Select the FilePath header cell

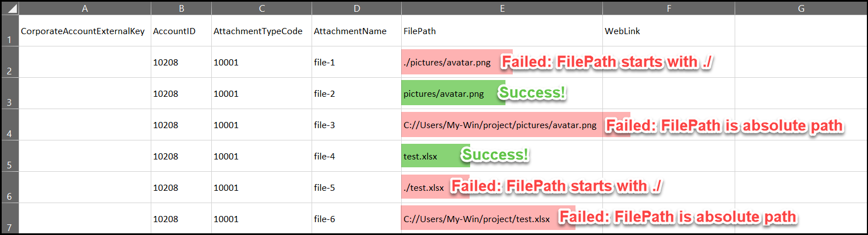[x=502, y=31]
